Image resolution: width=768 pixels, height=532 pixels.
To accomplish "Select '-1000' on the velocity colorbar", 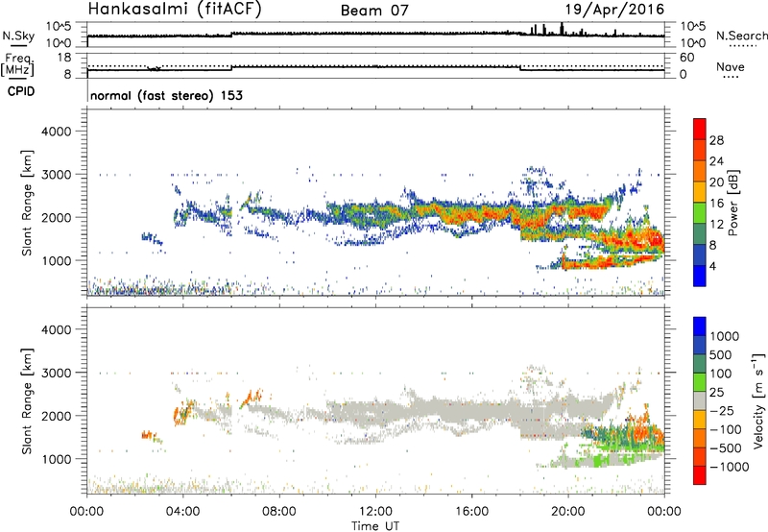I will tap(729, 467).
